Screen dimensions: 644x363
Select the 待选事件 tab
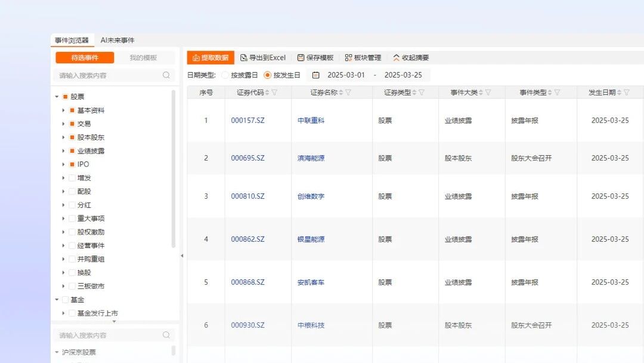point(85,57)
